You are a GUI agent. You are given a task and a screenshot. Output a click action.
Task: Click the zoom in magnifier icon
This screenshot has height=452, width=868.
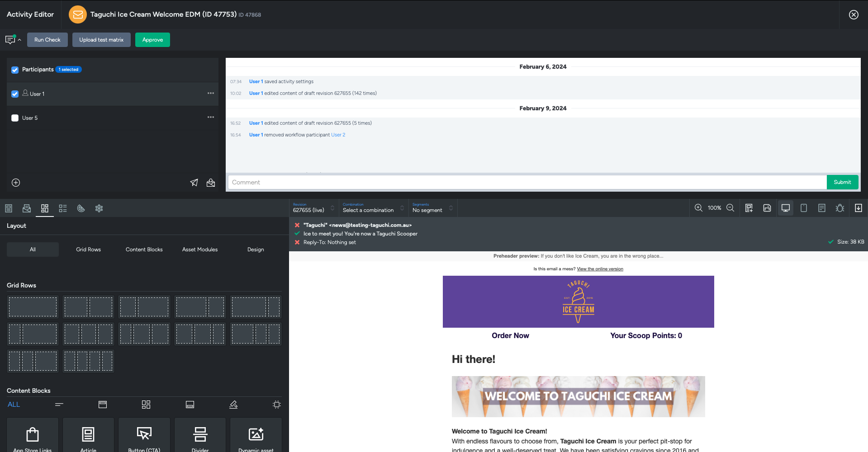pos(698,208)
